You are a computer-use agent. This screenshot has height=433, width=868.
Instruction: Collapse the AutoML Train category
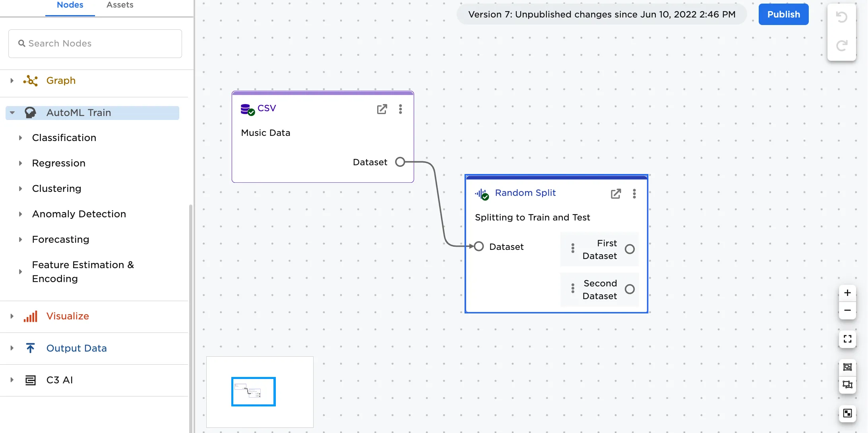pyautogui.click(x=12, y=112)
